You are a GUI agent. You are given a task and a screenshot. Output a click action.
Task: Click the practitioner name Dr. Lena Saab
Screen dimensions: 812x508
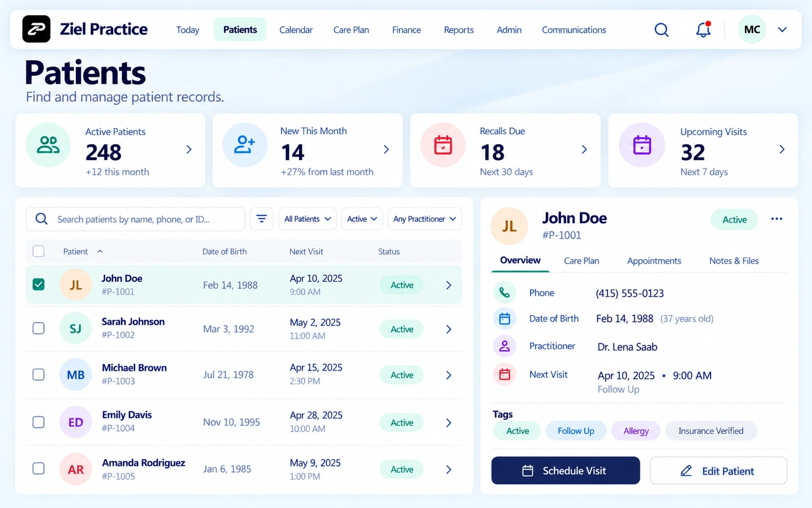[627, 347]
